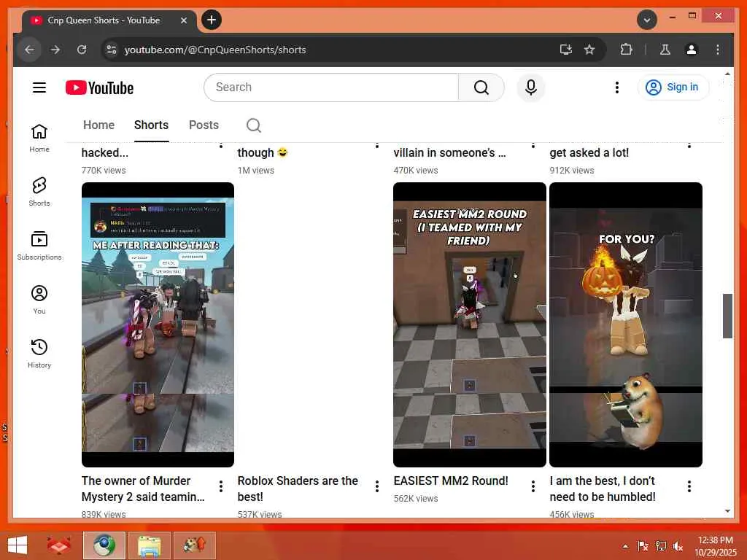
Task: Close the Cnp Queen Shorts tab
Action: click(183, 20)
